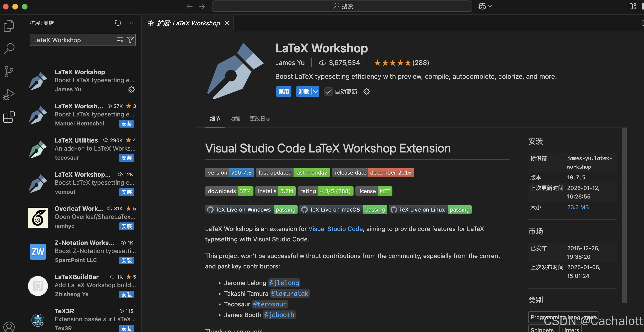This screenshot has width=644, height=332.
Task: Click the 禁用 button to disable extension
Action: [284, 92]
